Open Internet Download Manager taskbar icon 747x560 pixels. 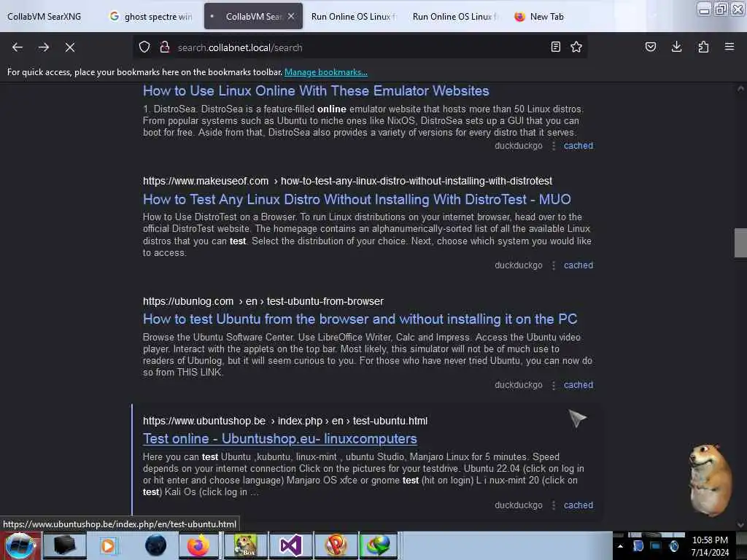pos(379,545)
